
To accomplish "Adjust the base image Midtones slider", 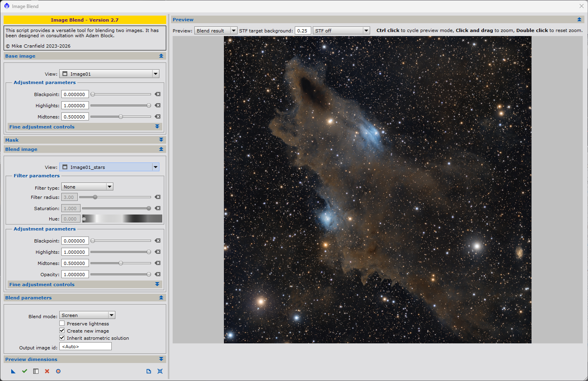I will [x=121, y=117].
